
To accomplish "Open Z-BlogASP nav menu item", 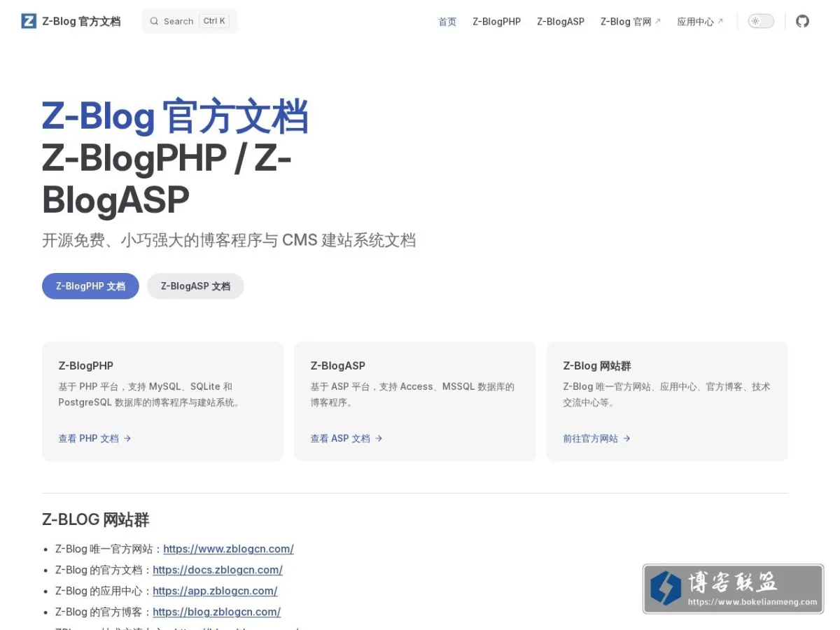I will coord(561,22).
